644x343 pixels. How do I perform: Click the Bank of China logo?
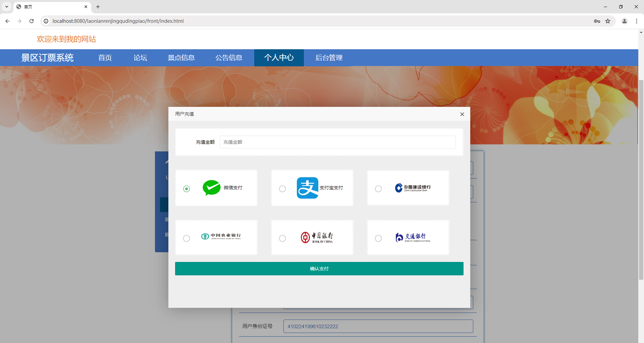coord(317,237)
